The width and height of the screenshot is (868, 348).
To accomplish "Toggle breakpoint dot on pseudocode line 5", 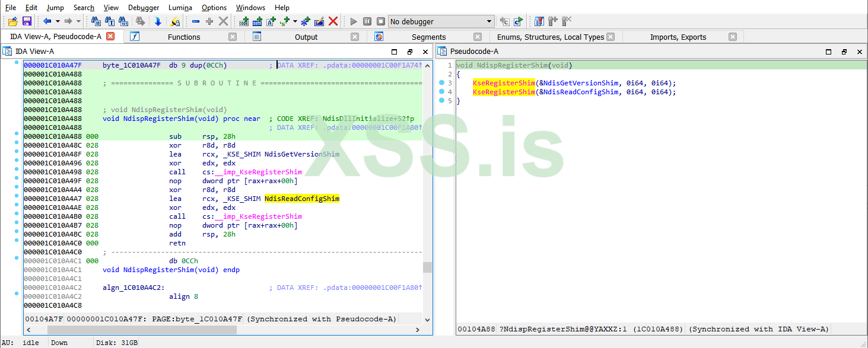I will [x=441, y=101].
